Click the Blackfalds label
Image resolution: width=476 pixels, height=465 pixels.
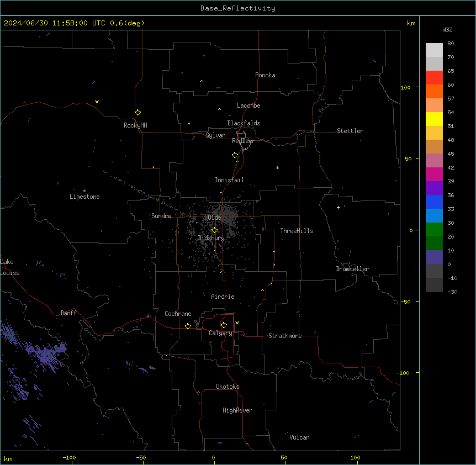click(244, 123)
